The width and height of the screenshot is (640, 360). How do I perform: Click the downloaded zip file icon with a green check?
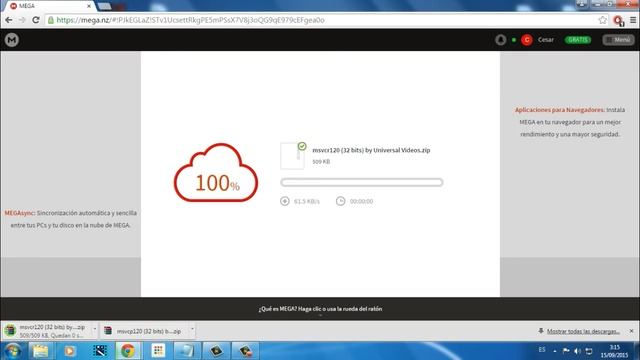click(293, 156)
